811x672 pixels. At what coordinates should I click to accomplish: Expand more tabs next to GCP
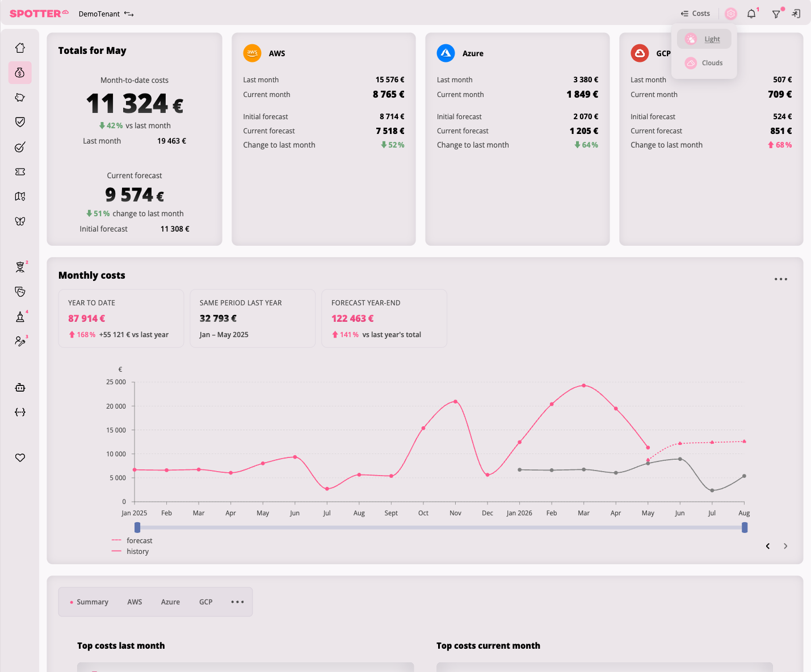pos(237,602)
